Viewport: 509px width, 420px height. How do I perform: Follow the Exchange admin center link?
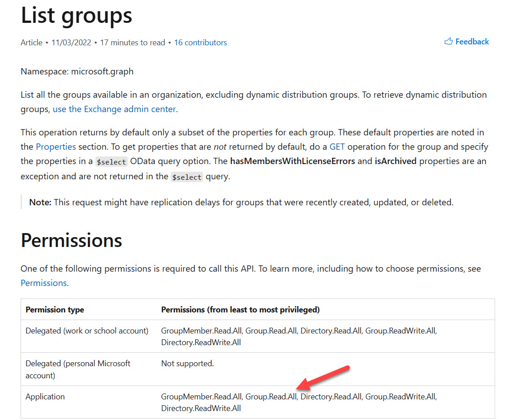114,109
